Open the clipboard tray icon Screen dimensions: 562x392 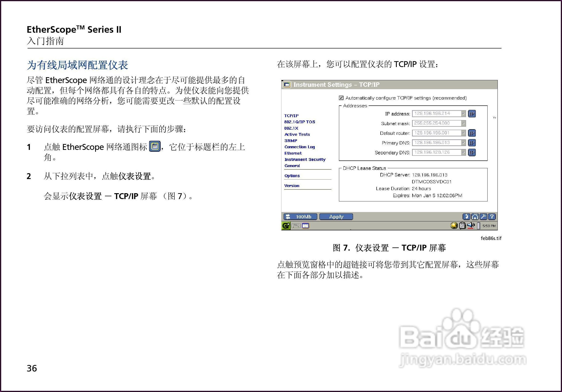pyautogui.click(x=462, y=225)
